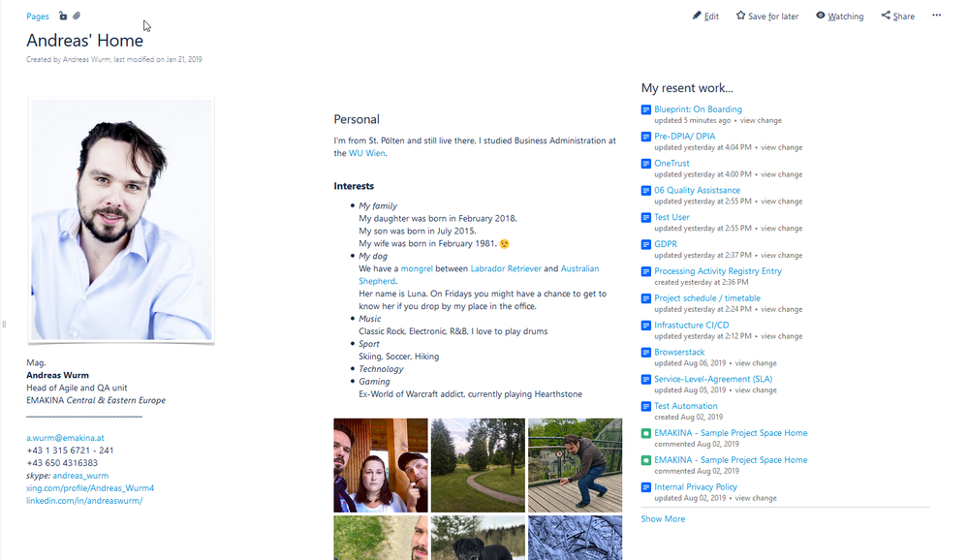968x560 pixels.
Task: View change for Internal Privacy Policy
Action: (x=756, y=498)
